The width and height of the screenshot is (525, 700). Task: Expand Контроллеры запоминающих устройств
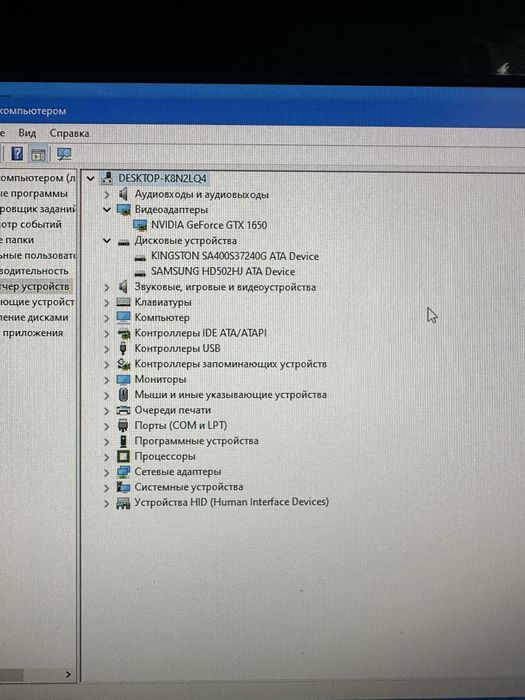107,364
